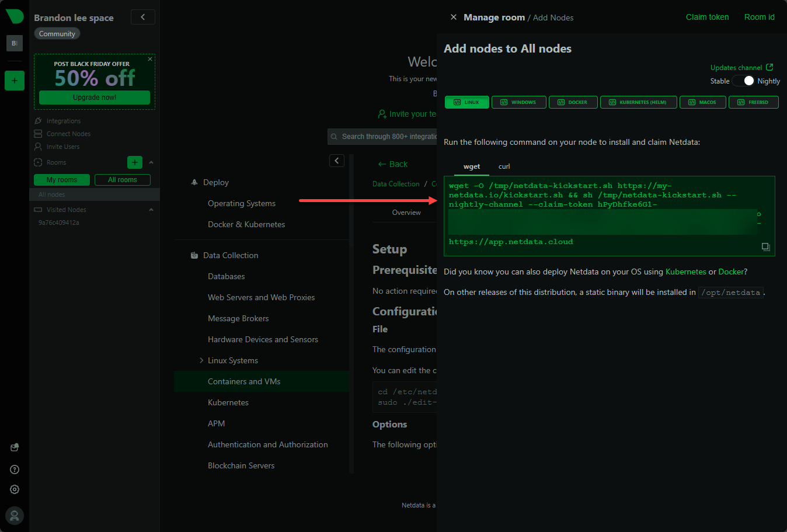Switch to My rooms filter
Viewport: 787px width, 532px height.
[62, 180]
